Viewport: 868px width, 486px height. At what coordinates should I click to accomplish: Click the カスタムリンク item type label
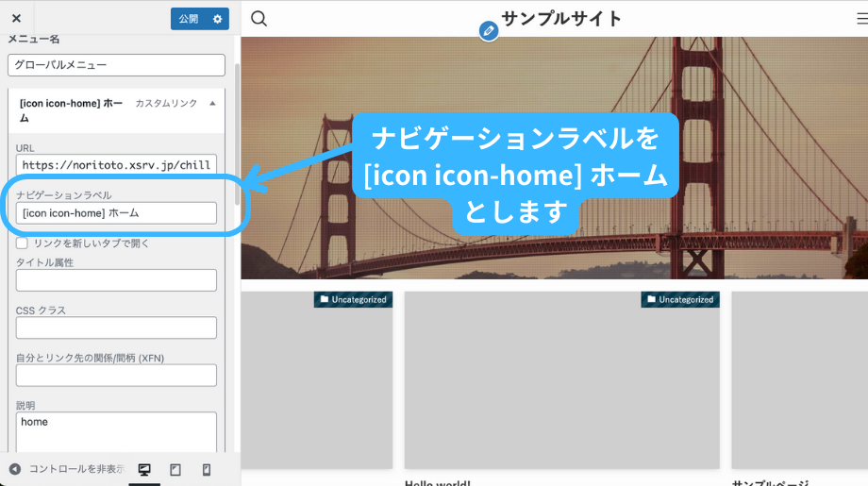click(166, 104)
